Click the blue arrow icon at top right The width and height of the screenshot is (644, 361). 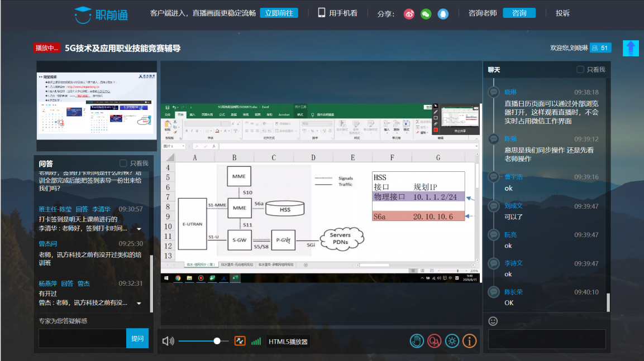point(631,48)
